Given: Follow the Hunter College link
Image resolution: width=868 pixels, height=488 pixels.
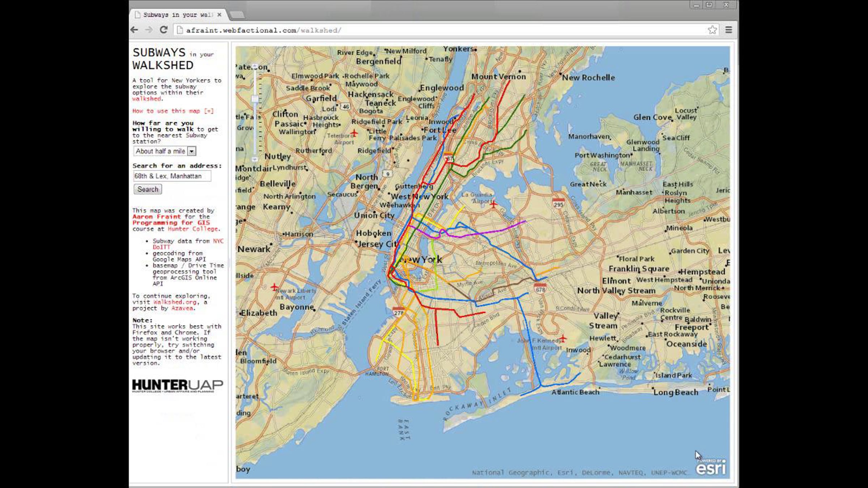Looking at the screenshot, I should point(193,229).
